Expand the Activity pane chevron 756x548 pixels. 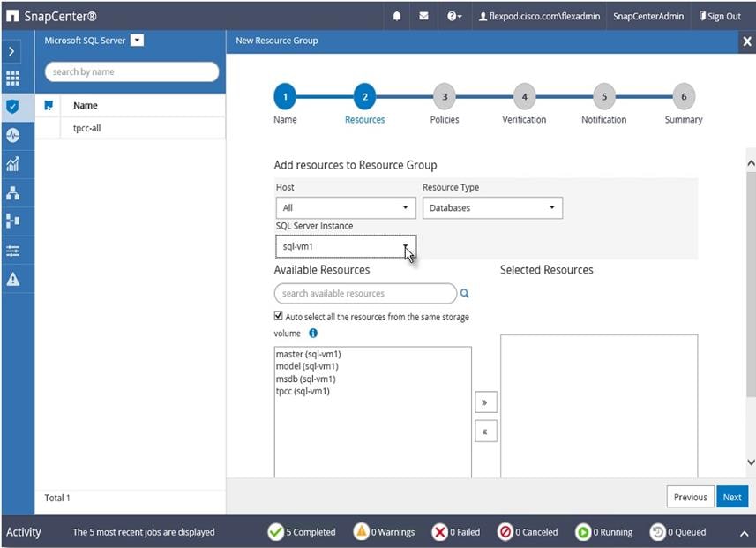pyautogui.click(x=744, y=534)
